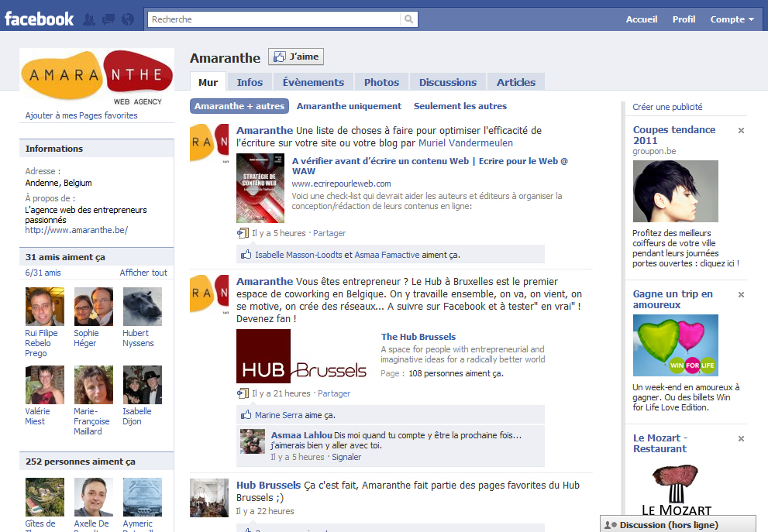Click thumbs-up icon beside Isabelle Masson-Loodts

tap(246, 255)
